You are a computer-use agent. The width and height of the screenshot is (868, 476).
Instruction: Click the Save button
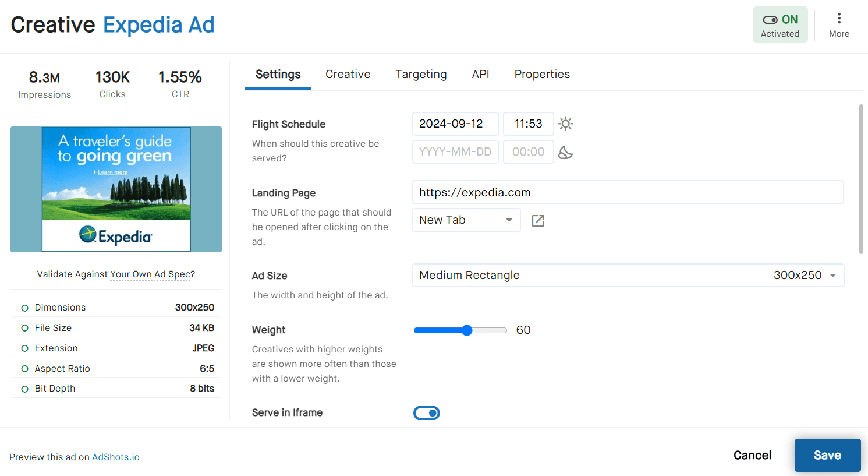click(x=827, y=455)
